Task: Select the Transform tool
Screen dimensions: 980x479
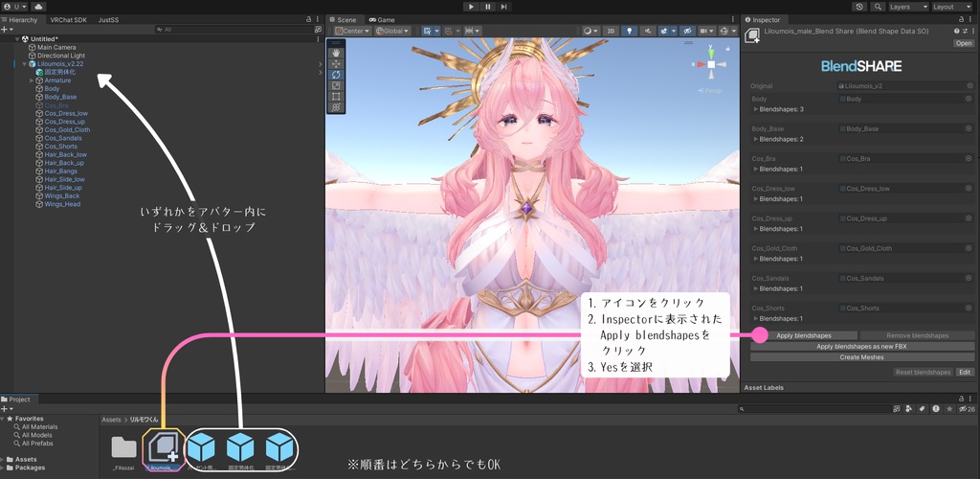Action: pos(336,107)
